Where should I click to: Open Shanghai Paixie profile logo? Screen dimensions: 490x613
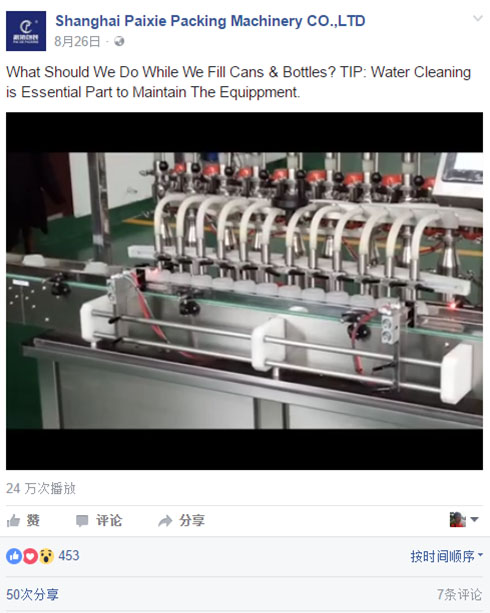26,31
